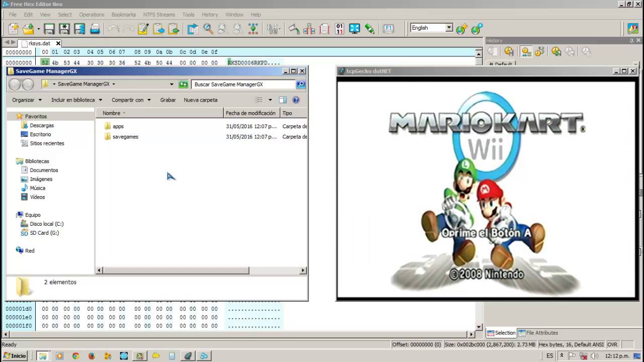Click the globe with blue badge icon
644x362 pixels.
tap(476, 29)
